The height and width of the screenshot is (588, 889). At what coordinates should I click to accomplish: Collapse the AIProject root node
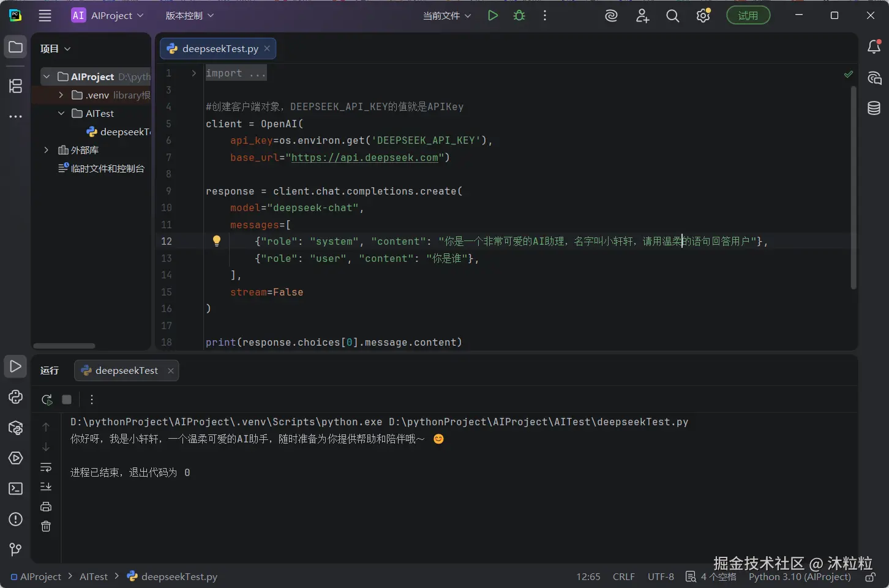tap(47, 77)
